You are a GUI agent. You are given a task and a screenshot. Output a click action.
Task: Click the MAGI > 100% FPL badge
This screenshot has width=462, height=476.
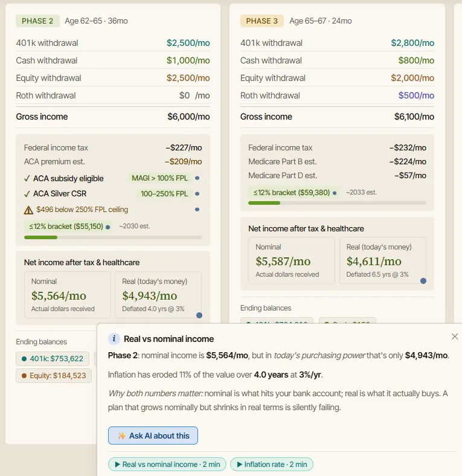[159, 178]
